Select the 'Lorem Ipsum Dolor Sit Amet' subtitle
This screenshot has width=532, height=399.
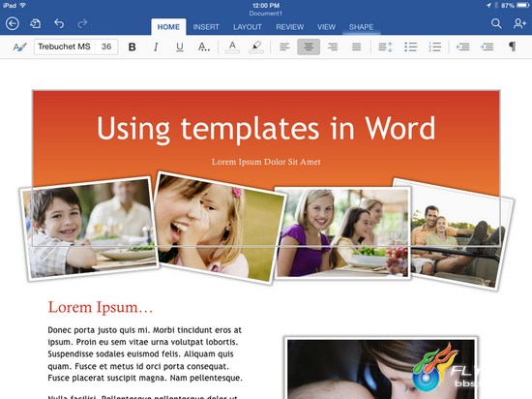tap(266, 162)
